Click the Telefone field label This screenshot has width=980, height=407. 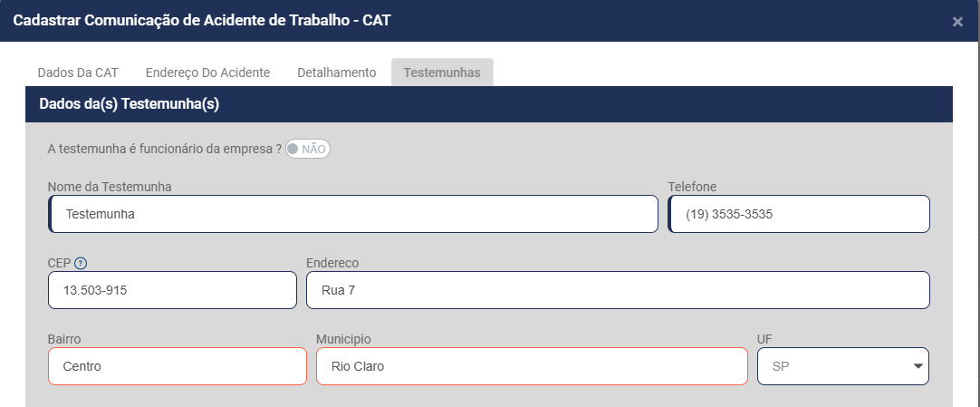pos(692,187)
